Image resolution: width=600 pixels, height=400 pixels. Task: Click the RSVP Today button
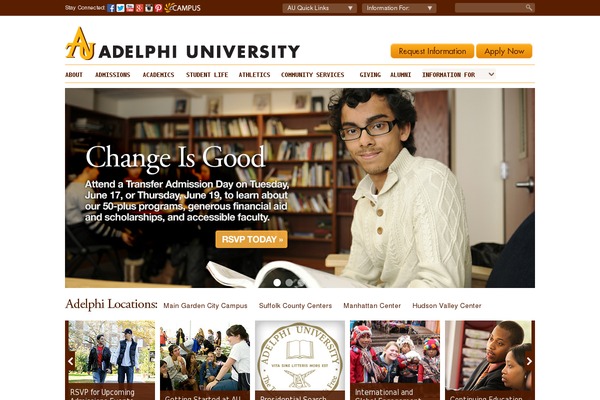point(251,239)
